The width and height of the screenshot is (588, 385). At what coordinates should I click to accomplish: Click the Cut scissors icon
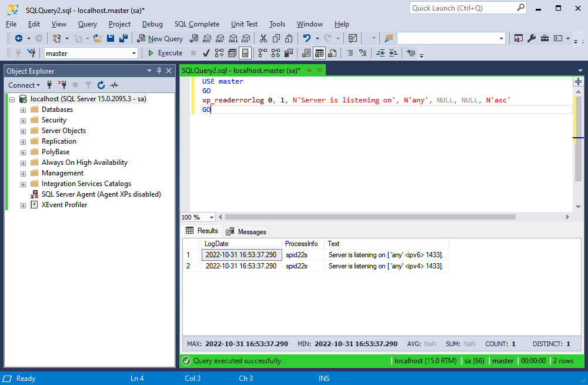click(x=263, y=38)
